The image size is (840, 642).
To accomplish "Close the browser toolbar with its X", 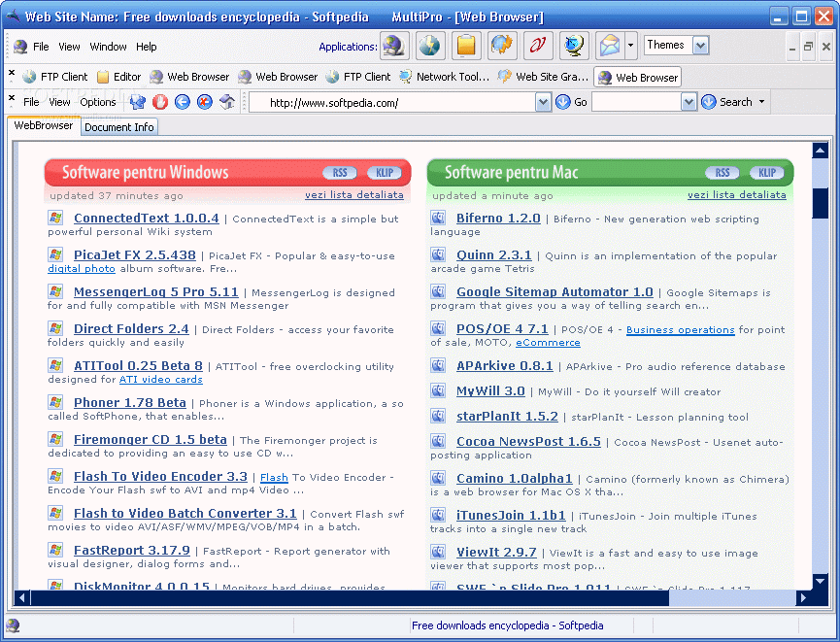I will coord(12,97).
